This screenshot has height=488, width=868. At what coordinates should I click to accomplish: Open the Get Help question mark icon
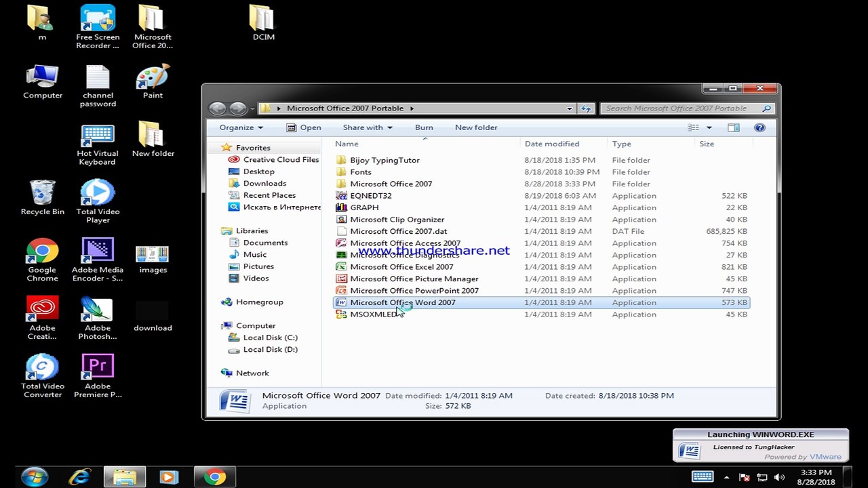pos(759,127)
